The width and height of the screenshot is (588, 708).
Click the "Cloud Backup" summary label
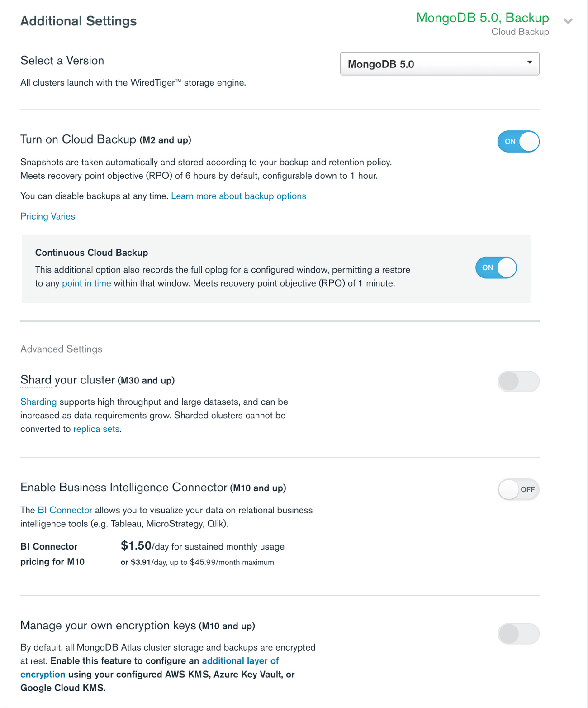pos(519,32)
